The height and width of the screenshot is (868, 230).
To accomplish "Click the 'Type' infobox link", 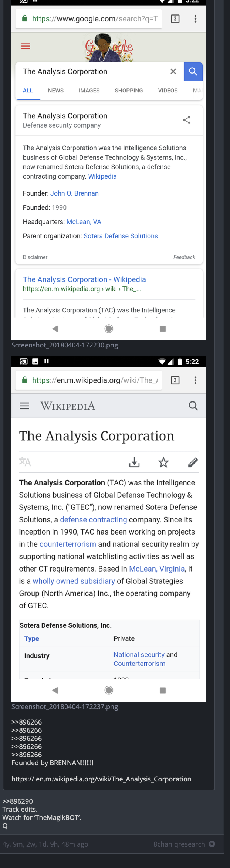I will pos(32,638).
